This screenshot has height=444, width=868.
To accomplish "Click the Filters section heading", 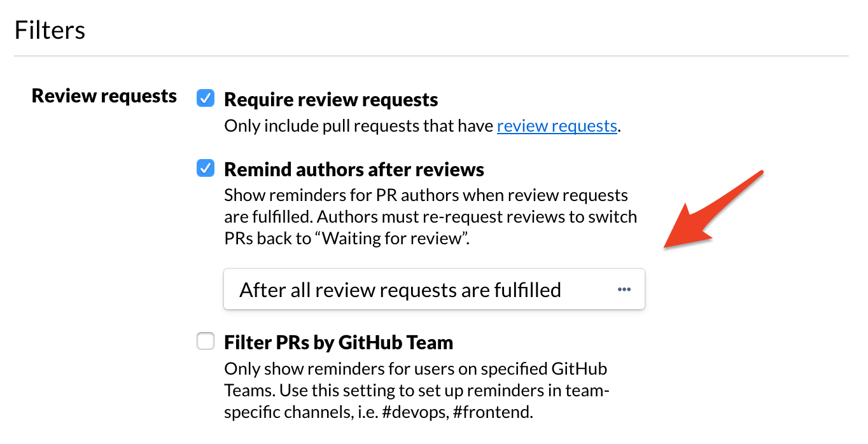I will pyautogui.click(x=50, y=29).
